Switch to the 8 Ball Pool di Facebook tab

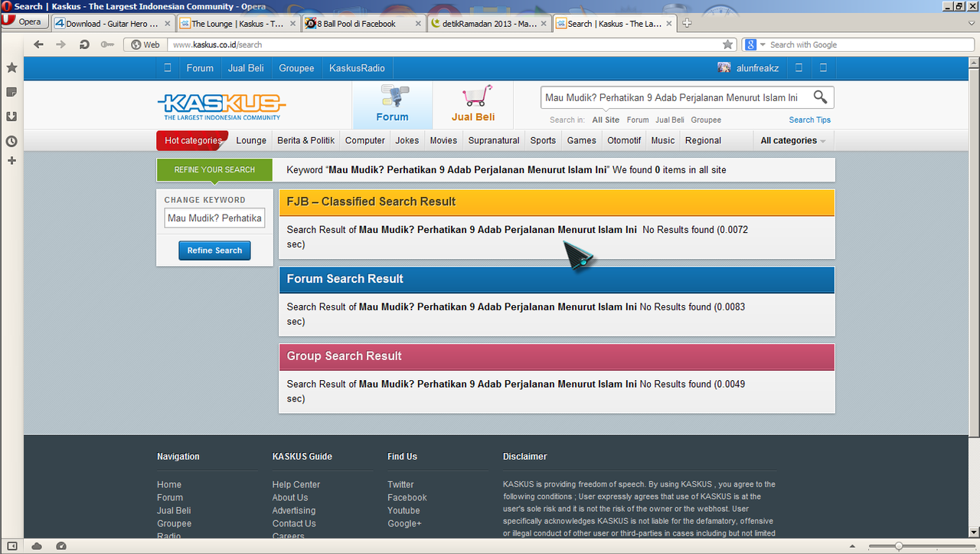[364, 24]
